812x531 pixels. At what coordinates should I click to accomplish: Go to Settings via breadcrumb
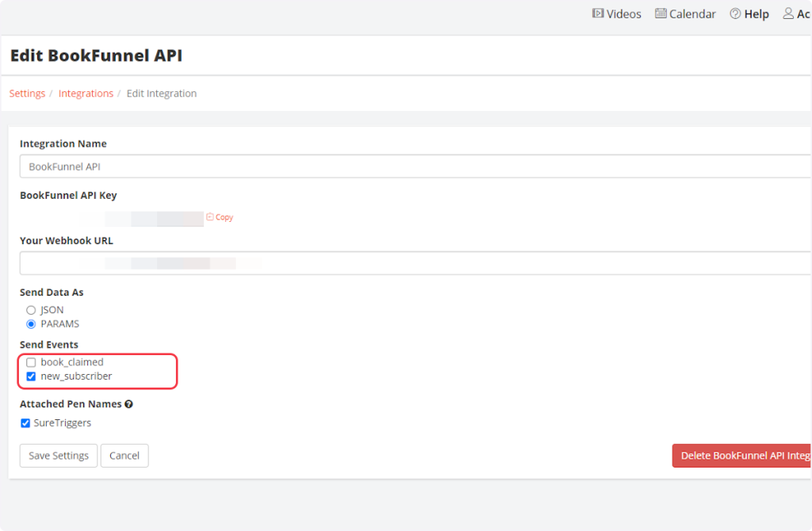[27, 94]
